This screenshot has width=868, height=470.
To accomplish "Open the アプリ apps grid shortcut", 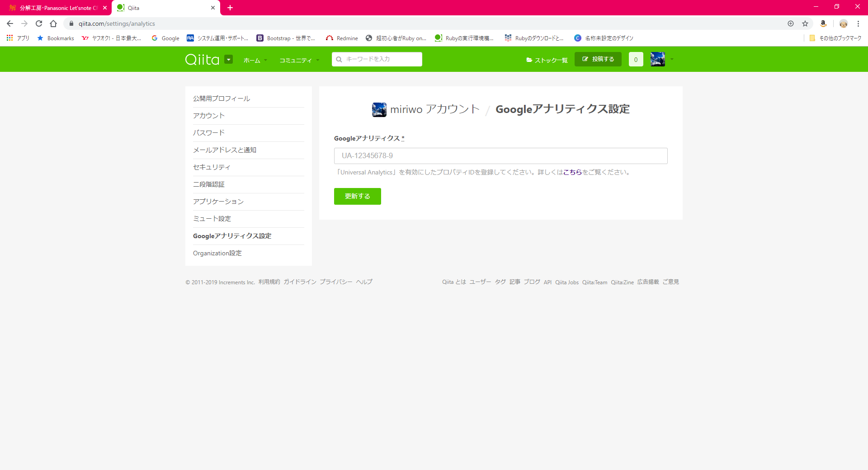I will (x=18, y=38).
